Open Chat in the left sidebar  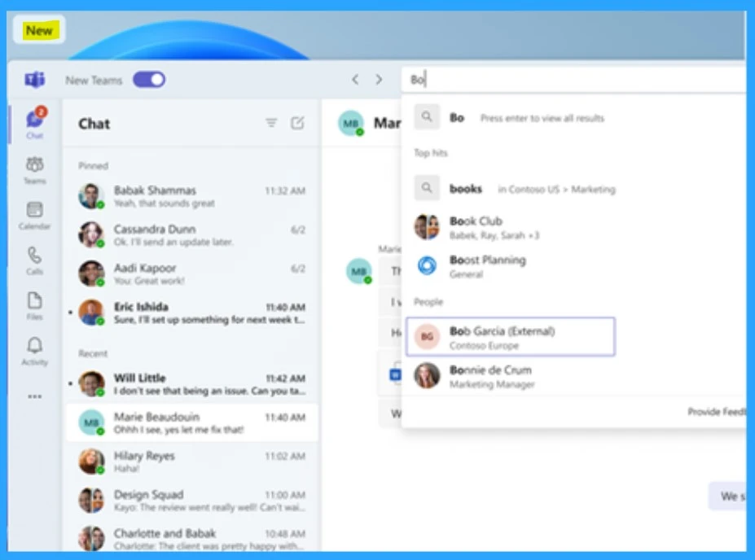click(35, 123)
